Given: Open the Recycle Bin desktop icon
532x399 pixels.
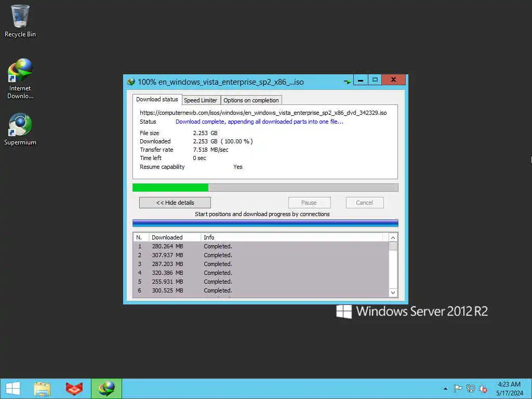Looking at the screenshot, I should tap(20, 21).
